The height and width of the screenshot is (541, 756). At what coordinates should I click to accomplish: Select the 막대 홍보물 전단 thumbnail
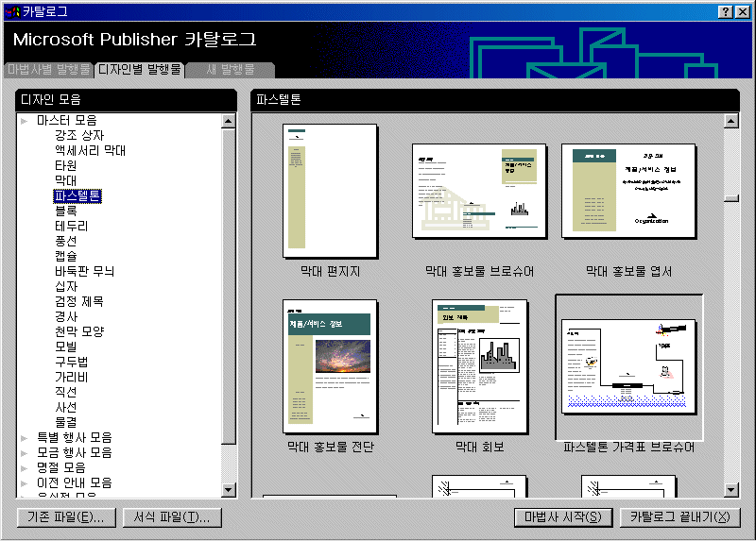pyautogui.click(x=330, y=366)
